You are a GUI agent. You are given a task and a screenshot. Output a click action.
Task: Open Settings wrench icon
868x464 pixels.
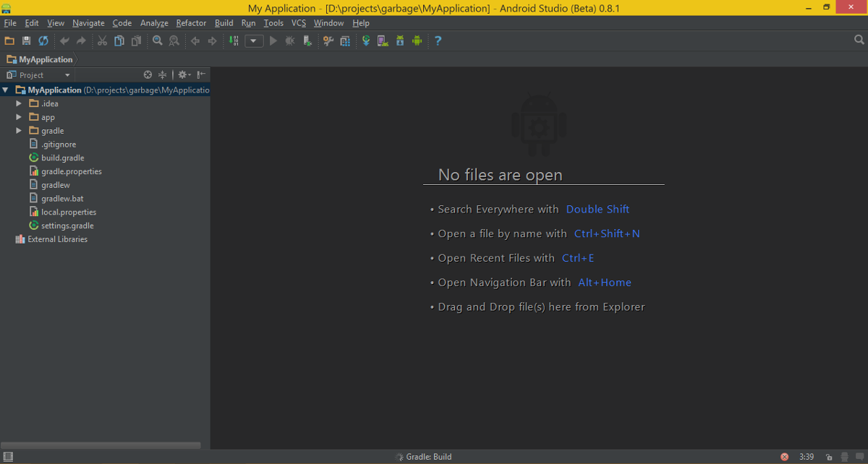tap(328, 41)
